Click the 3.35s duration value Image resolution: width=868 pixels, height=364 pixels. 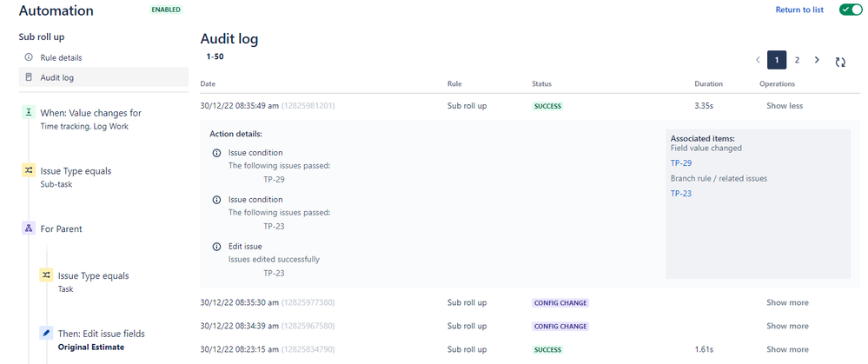coord(704,106)
